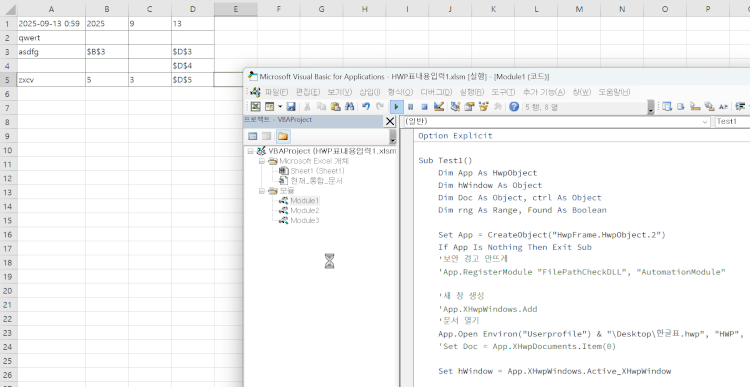Viewport: 750px width, 387px height.
Task: Select Module3 in project tree
Action: [x=305, y=221]
